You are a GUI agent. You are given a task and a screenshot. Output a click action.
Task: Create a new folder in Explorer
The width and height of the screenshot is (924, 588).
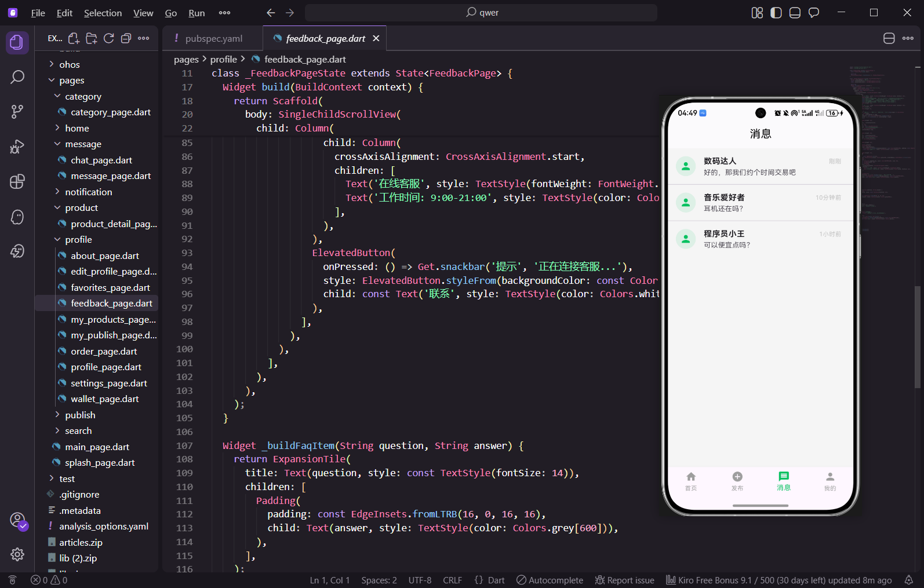tap(91, 38)
